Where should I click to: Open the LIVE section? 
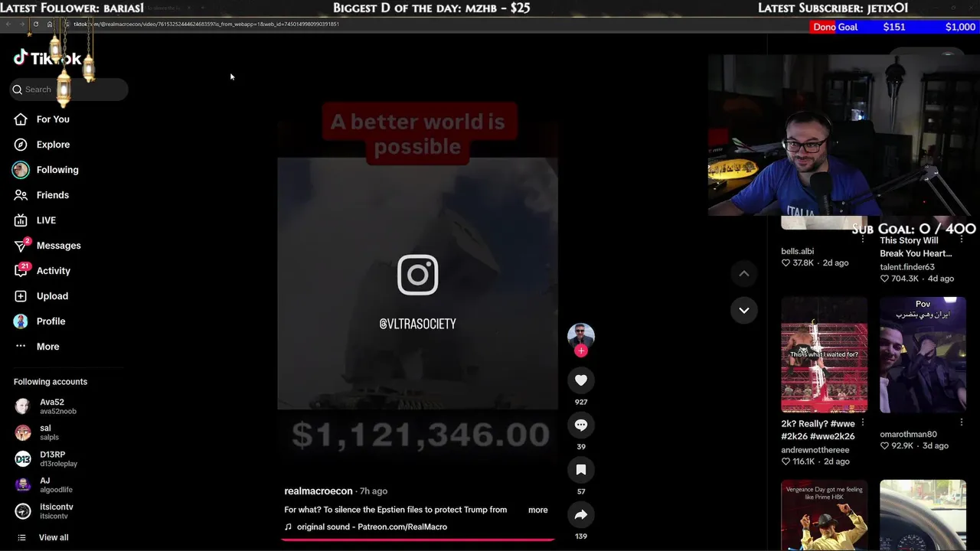click(x=35, y=220)
